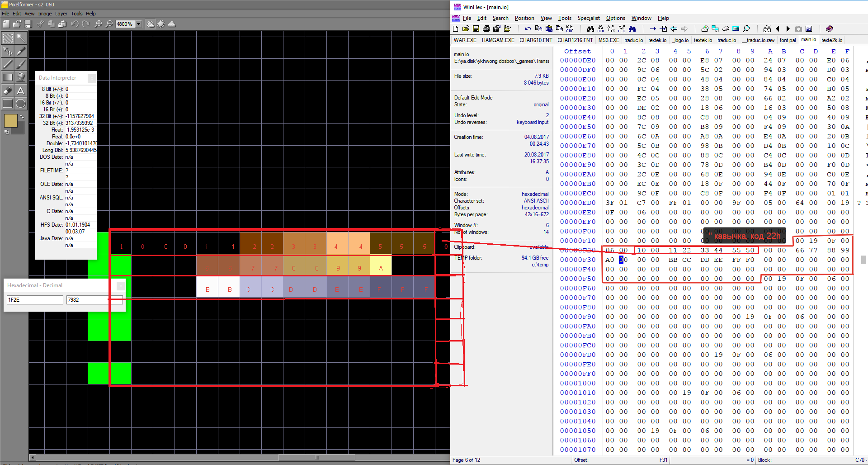Open WinHex Position menu
This screenshot has width=868, height=465.
(x=524, y=18)
